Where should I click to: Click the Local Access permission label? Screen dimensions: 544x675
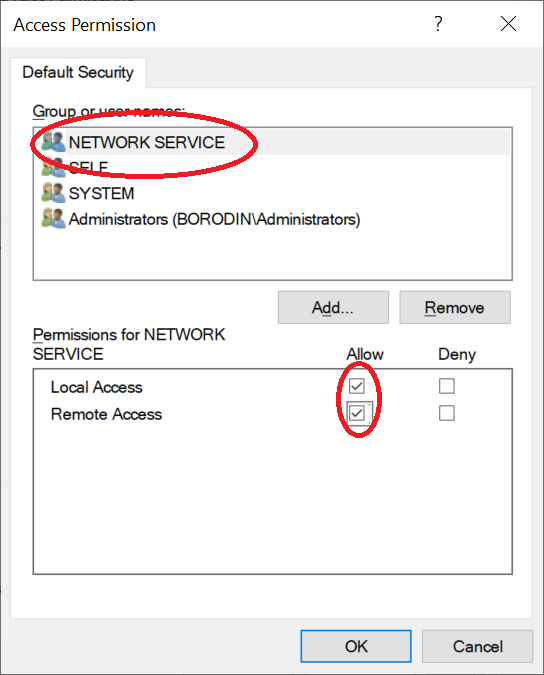click(96, 387)
